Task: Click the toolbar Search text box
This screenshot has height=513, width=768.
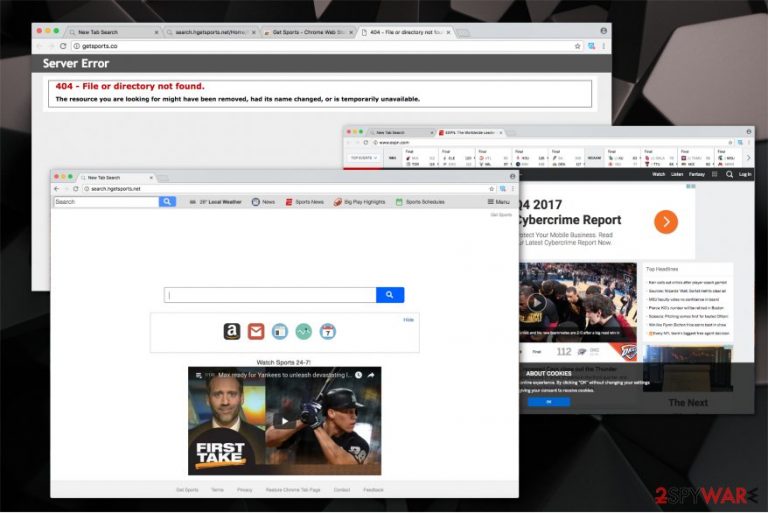Action: tap(106, 202)
